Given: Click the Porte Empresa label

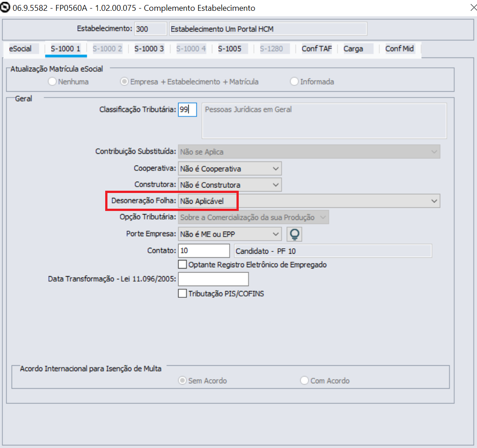Looking at the screenshot, I should (x=151, y=234).
